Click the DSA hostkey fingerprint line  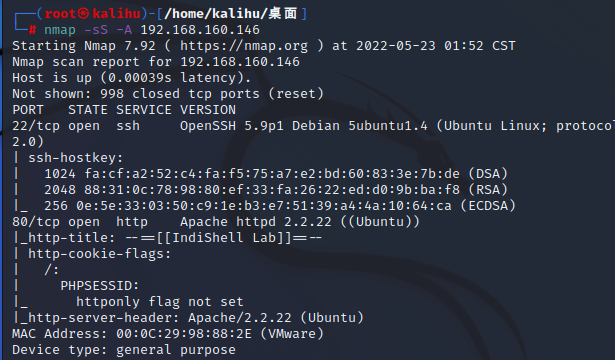pos(276,174)
